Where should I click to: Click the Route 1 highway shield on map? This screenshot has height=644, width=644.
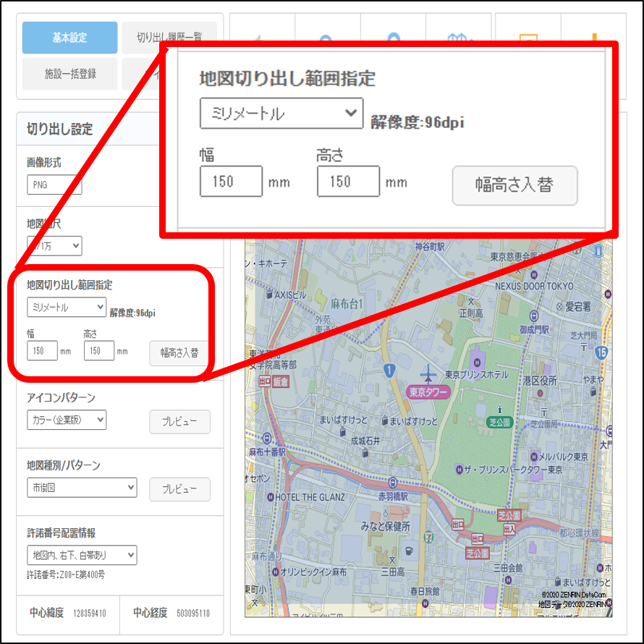[x=389, y=371]
